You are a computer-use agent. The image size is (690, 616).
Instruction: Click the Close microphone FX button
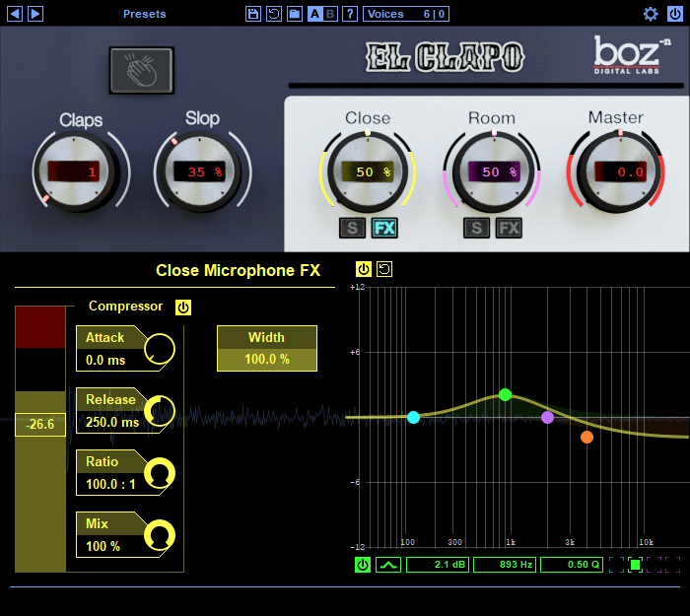tap(384, 229)
